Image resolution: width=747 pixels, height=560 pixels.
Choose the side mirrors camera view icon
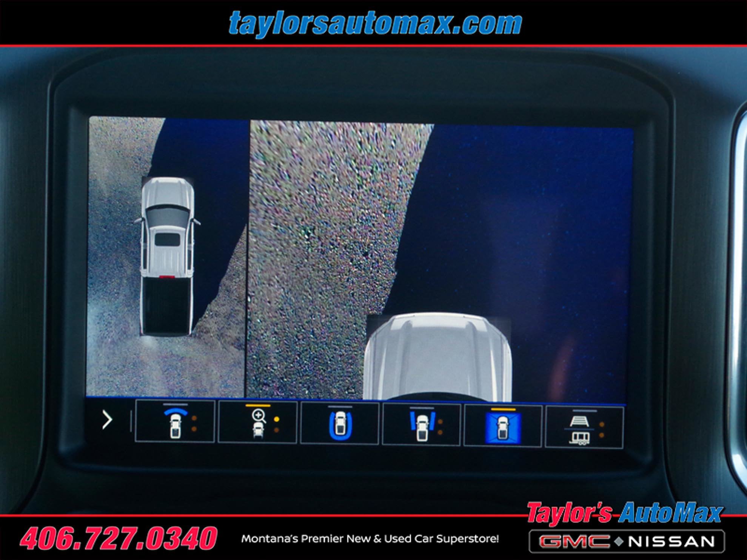point(422,426)
